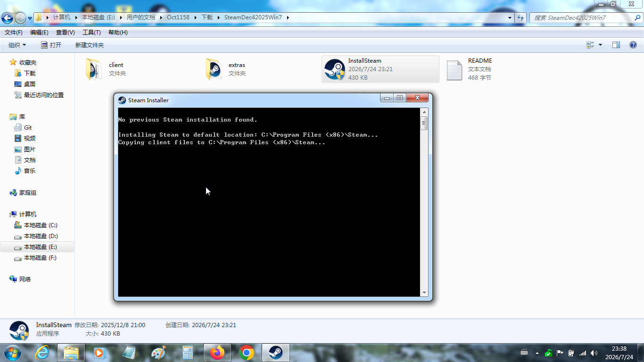The width and height of the screenshot is (644, 362).
Task: Click the Steam Installer scrollbar down arrow
Action: click(x=424, y=293)
